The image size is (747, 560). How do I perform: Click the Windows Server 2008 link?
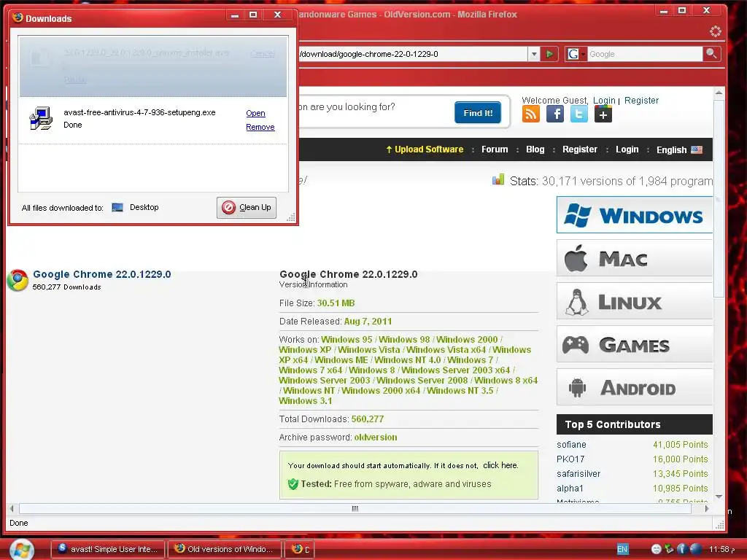422,381
